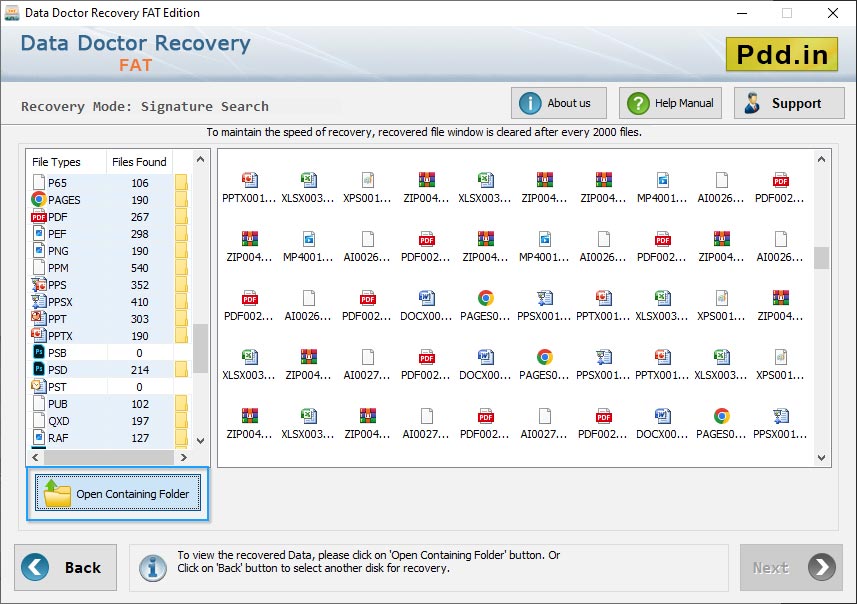The width and height of the screenshot is (857, 604).
Task: Open the About us dialog
Action: tap(559, 103)
